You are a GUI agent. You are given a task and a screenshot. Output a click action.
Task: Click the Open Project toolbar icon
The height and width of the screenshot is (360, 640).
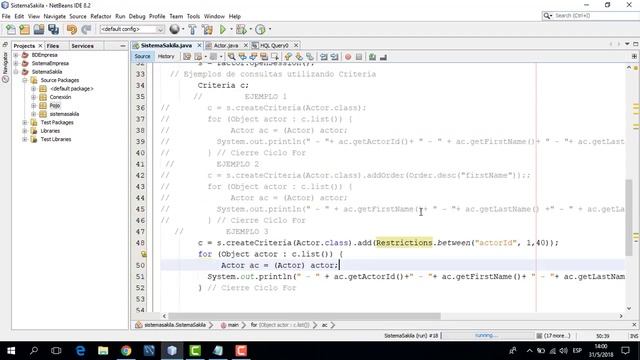(39, 29)
